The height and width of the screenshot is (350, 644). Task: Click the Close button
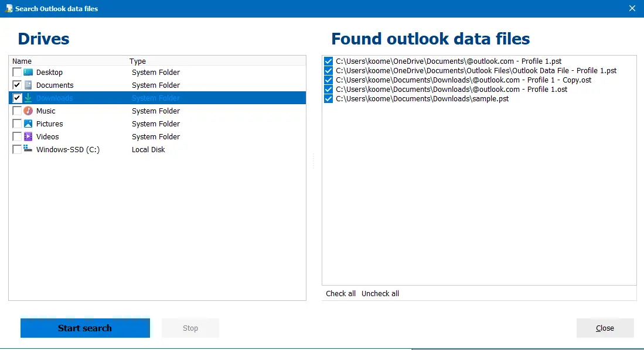(605, 328)
